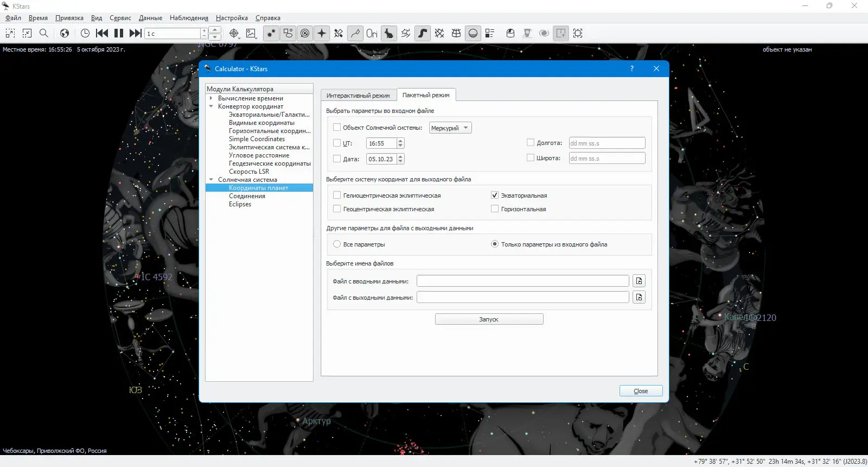Open the Меркурий planet dropdown
The height and width of the screenshot is (467, 868).
pos(450,128)
